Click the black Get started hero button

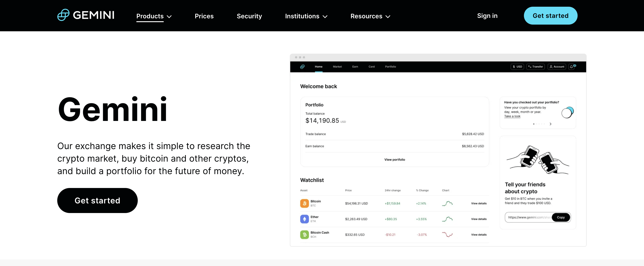coord(97,201)
